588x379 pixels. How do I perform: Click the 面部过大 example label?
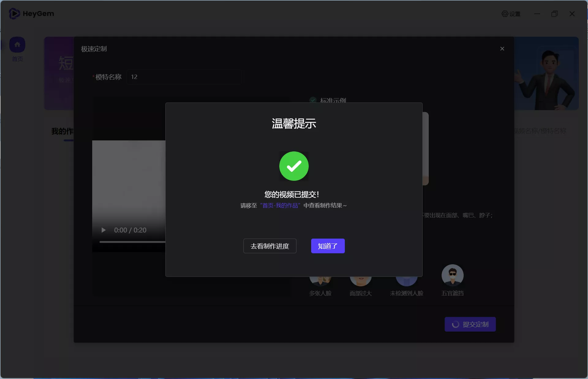(360, 293)
